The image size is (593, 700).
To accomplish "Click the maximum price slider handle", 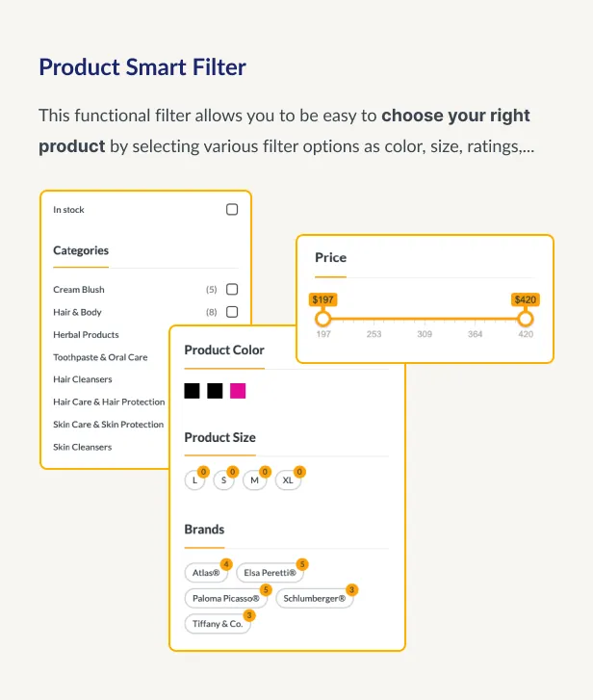I will pos(525,319).
